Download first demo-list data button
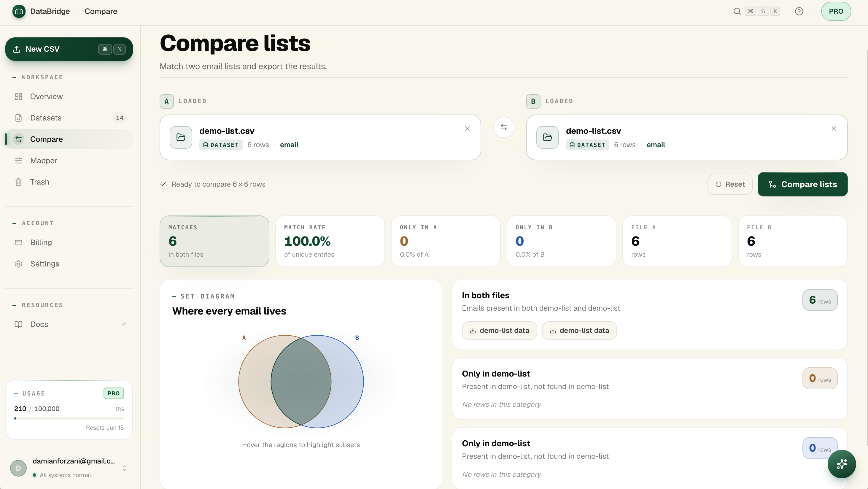868x489 pixels. [x=499, y=331]
